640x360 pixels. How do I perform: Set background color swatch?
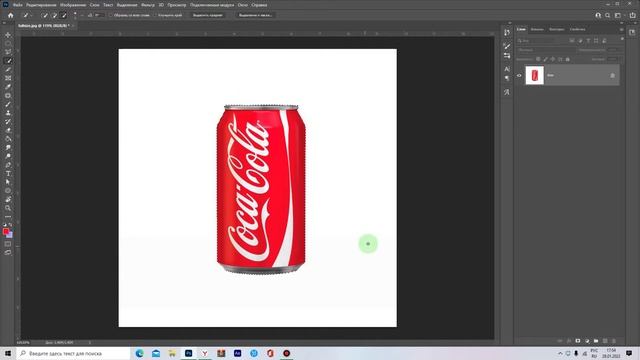click(x=10, y=235)
